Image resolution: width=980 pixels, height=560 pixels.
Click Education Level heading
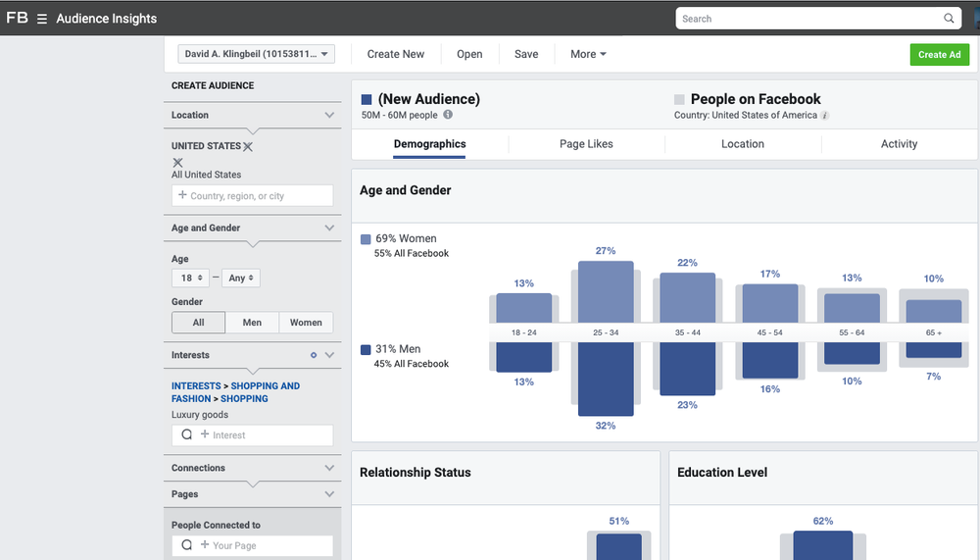coord(722,473)
